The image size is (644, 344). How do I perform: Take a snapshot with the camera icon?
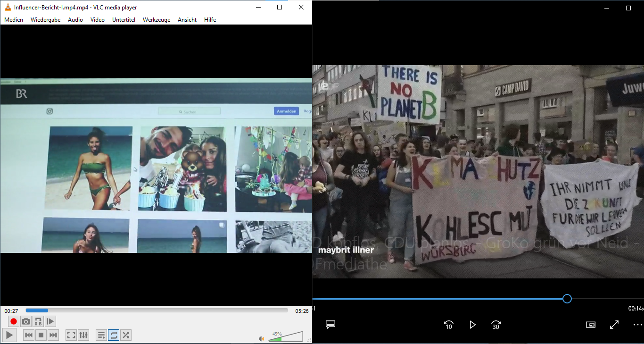[26, 321]
